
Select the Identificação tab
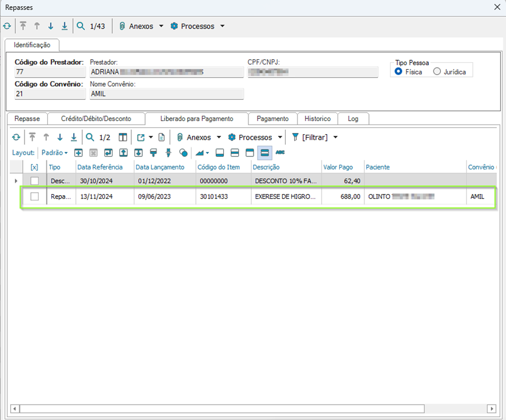[x=32, y=45]
